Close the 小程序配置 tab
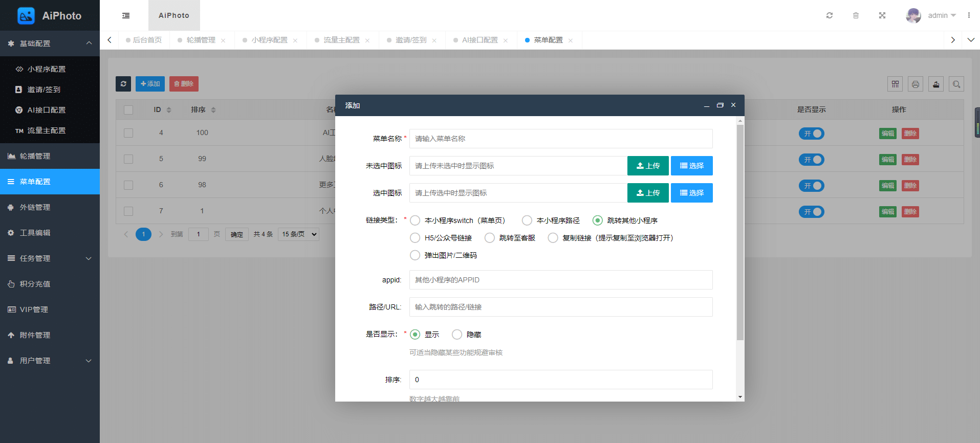Screen dimensions: 980x443 click(295, 40)
